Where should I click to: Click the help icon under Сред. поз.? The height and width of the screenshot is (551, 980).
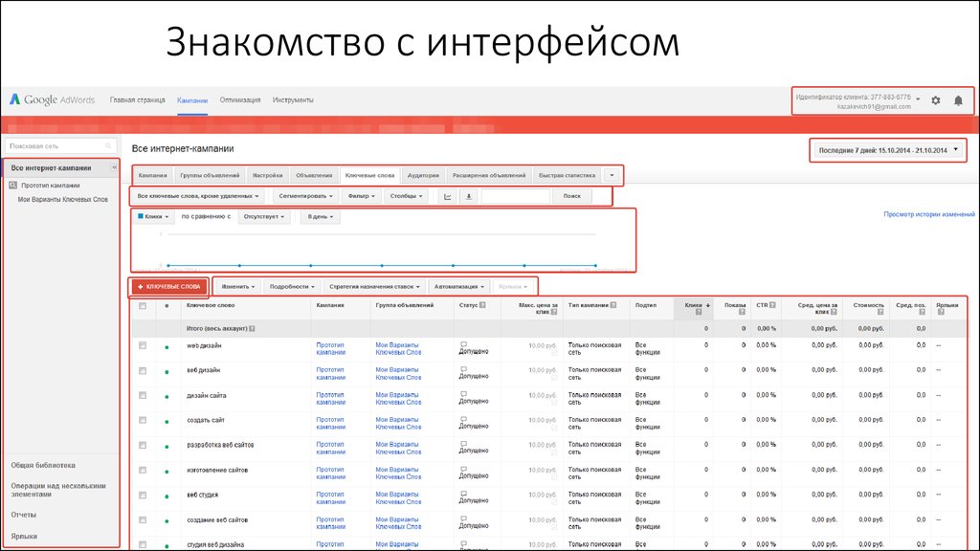pyautogui.click(x=922, y=312)
